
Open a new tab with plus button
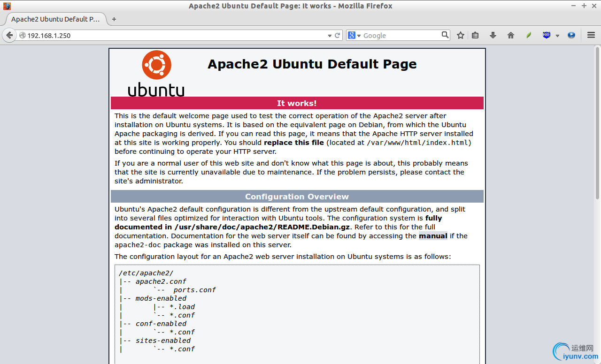point(114,19)
